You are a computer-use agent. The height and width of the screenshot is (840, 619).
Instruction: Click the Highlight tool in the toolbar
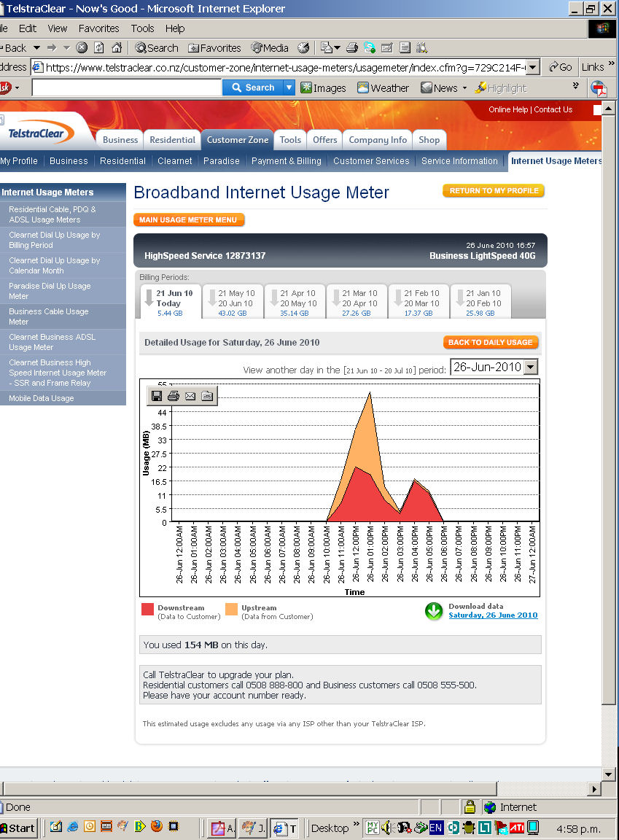(501, 87)
